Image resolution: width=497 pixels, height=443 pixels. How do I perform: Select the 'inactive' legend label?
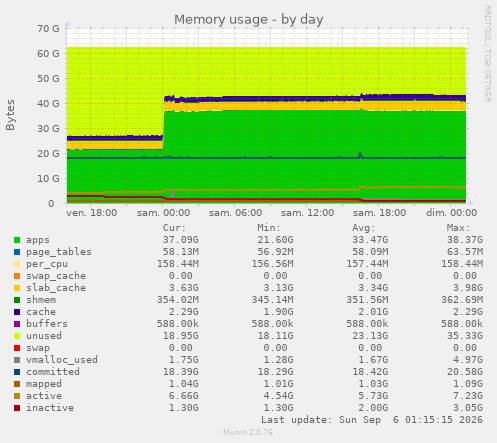click(x=50, y=408)
